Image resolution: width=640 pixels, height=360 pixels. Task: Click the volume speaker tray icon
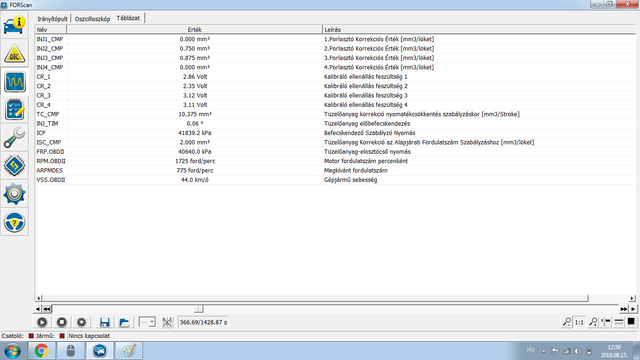pos(578,351)
